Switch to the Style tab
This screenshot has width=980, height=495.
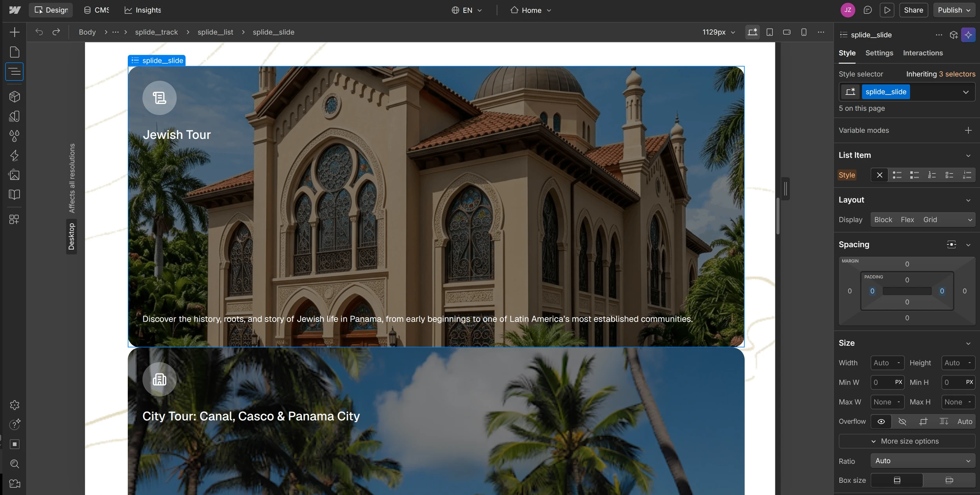[x=847, y=53]
